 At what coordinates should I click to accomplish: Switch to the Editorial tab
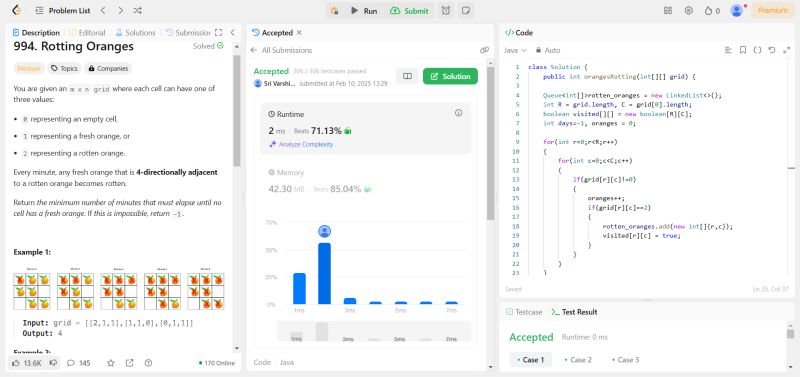tap(87, 33)
